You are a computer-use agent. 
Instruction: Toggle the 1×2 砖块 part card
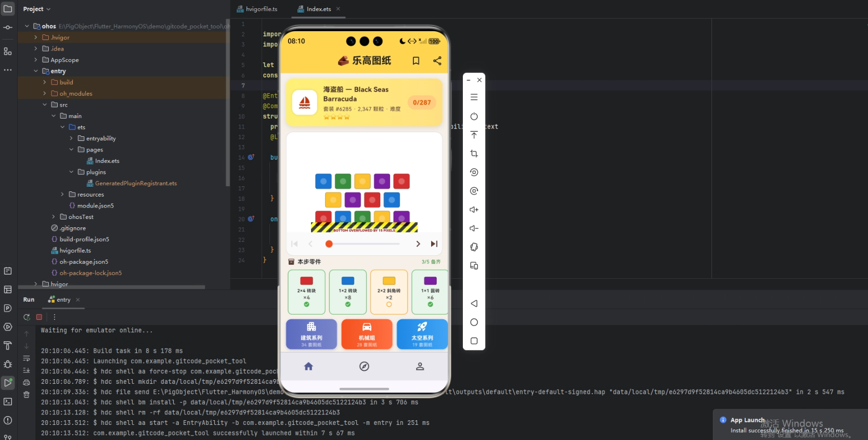(x=348, y=292)
